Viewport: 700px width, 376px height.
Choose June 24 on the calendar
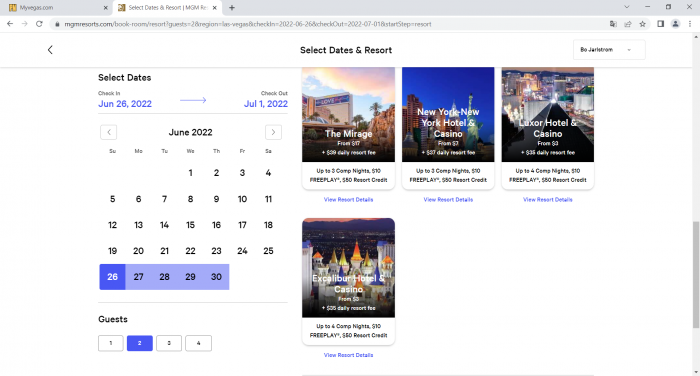[x=242, y=251]
